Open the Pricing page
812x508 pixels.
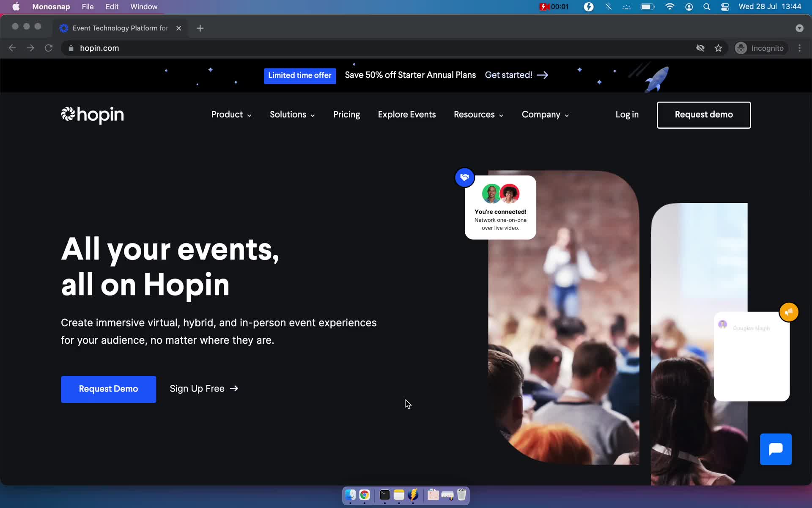[346, 115]
